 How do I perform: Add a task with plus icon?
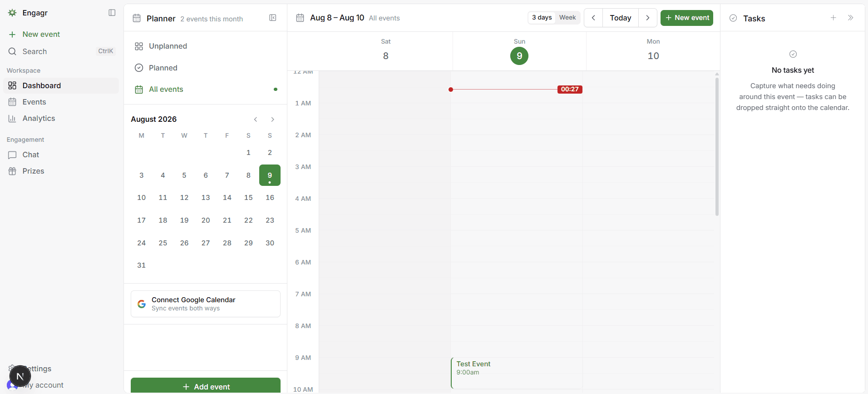[833, 18]
